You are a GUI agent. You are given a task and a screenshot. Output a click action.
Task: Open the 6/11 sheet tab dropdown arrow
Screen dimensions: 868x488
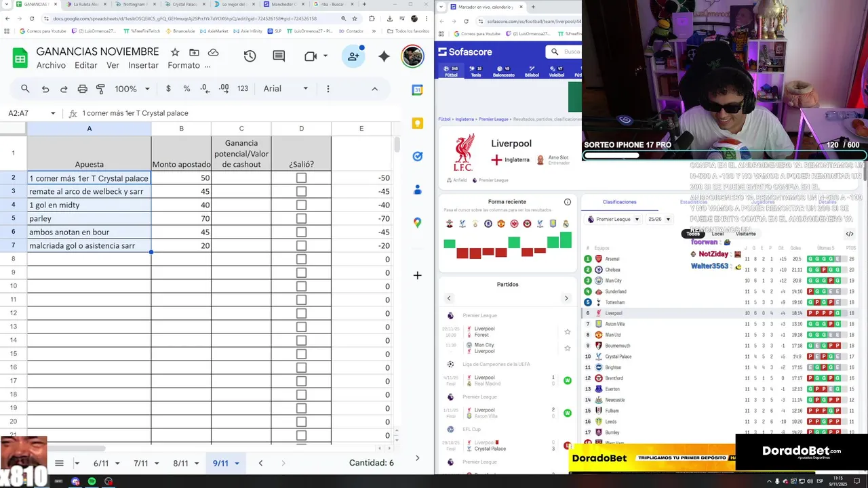tap(117, 464)
